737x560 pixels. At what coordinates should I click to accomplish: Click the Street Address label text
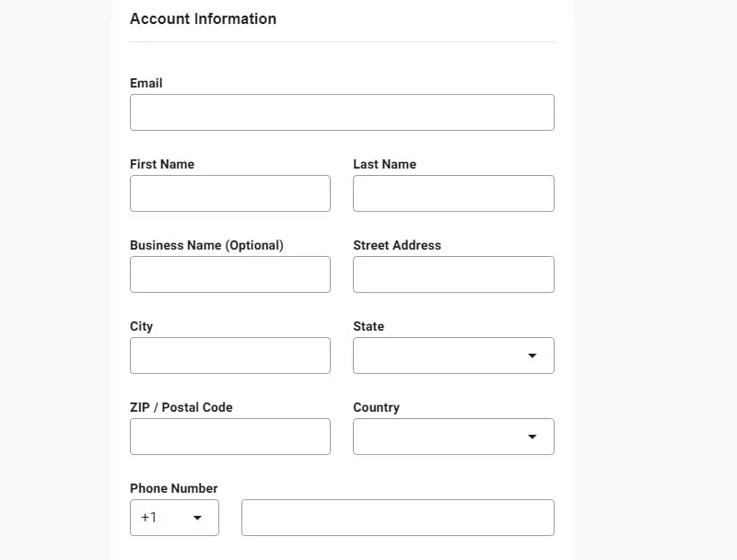(x=397, y=245)
